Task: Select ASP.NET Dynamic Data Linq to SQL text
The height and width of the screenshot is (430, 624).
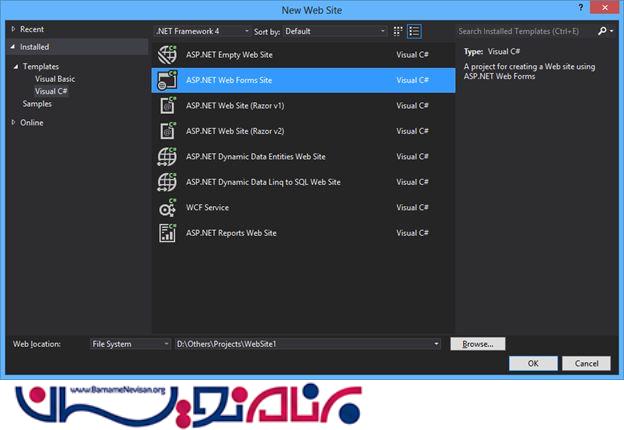Action: click(x=263, y=182)
